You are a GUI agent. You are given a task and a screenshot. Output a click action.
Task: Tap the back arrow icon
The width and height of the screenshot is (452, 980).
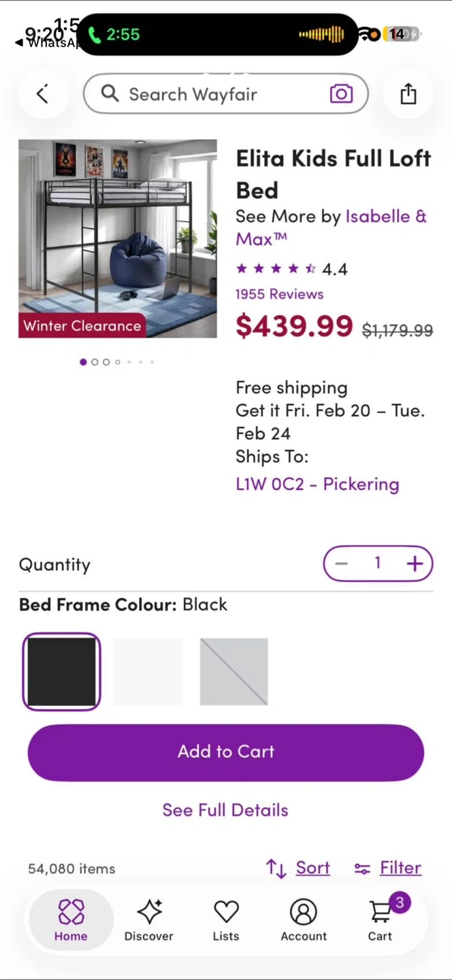42,94
